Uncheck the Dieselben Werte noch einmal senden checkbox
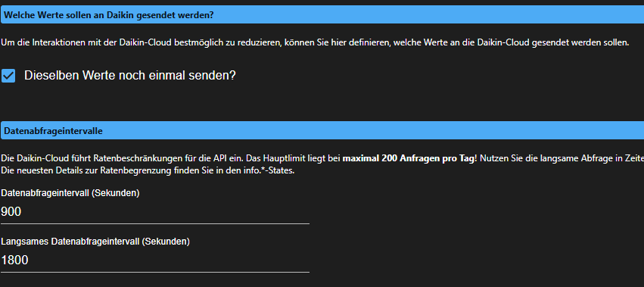644x287 pixels. click(8, 76)
